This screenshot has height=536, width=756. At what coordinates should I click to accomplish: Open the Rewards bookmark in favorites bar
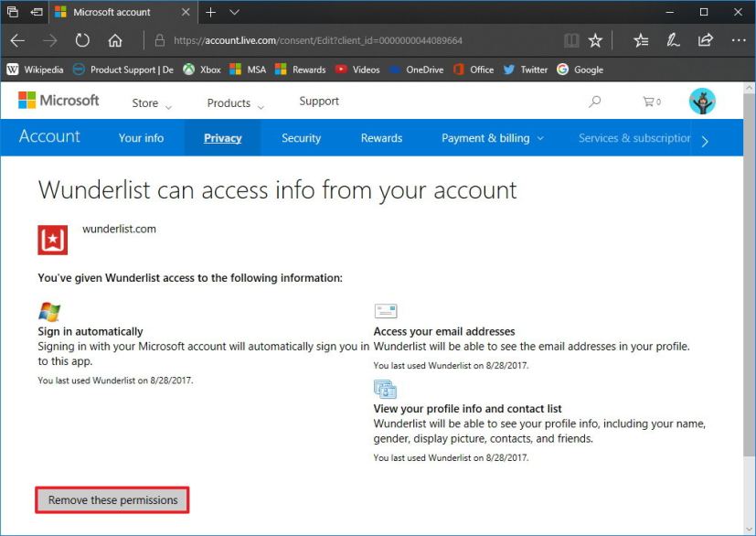click(x=301, y=70)
